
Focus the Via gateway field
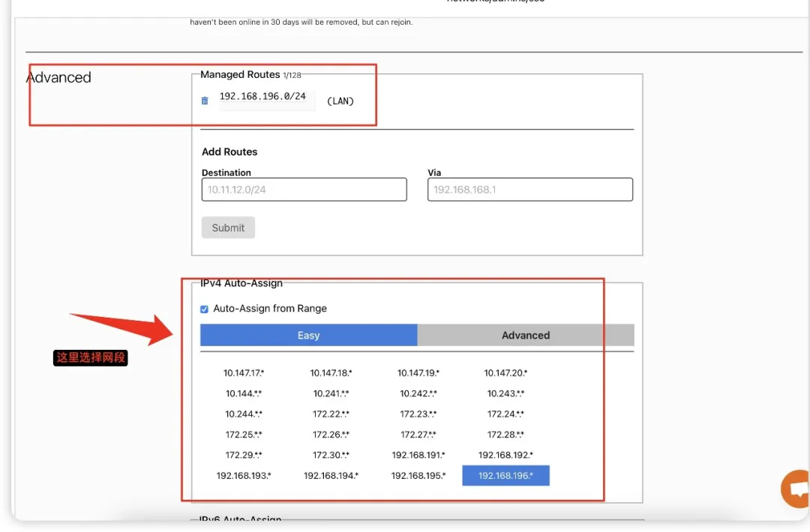click(530, 190)
